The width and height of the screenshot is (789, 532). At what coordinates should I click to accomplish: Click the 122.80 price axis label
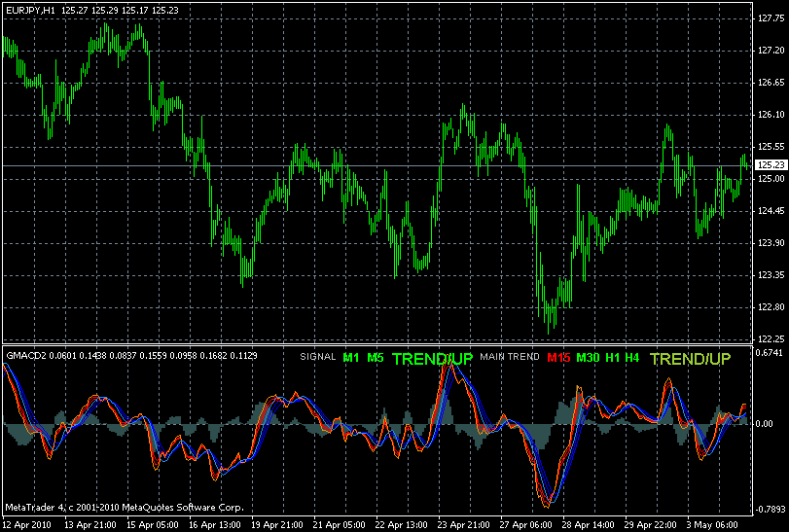coord(769,307)
